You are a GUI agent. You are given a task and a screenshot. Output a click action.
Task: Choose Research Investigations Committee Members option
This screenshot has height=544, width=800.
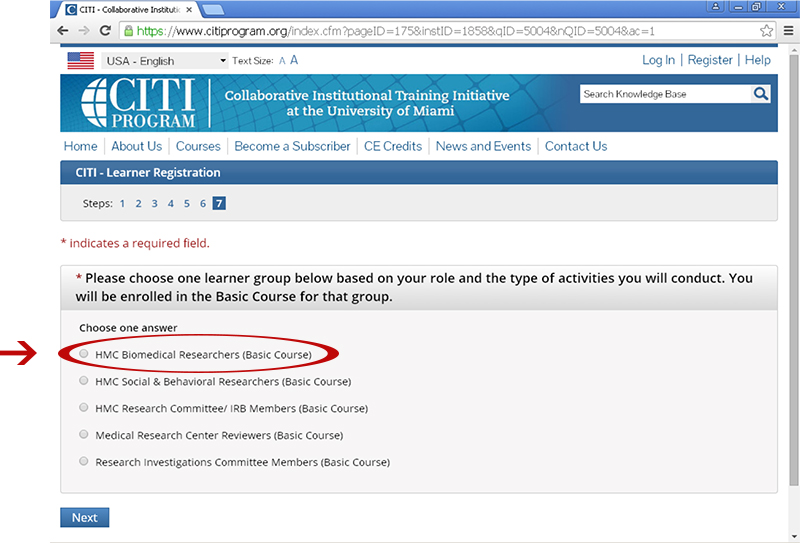(x=84, y=461)
